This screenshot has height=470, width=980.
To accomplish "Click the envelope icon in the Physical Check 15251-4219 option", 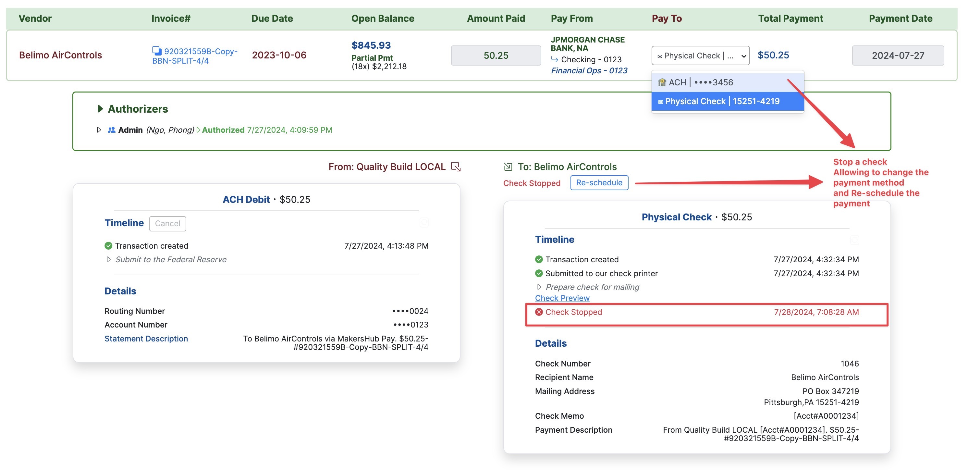I will [660, 102].
